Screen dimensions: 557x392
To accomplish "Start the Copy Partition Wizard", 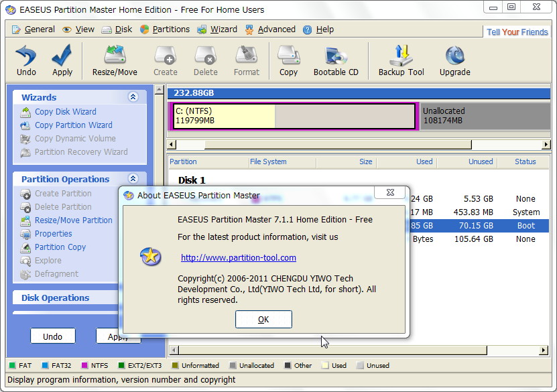I will click(74, 125).
